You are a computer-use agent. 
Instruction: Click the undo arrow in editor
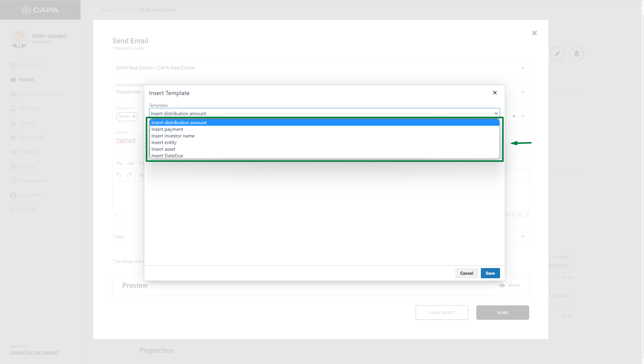pos(119,175)
